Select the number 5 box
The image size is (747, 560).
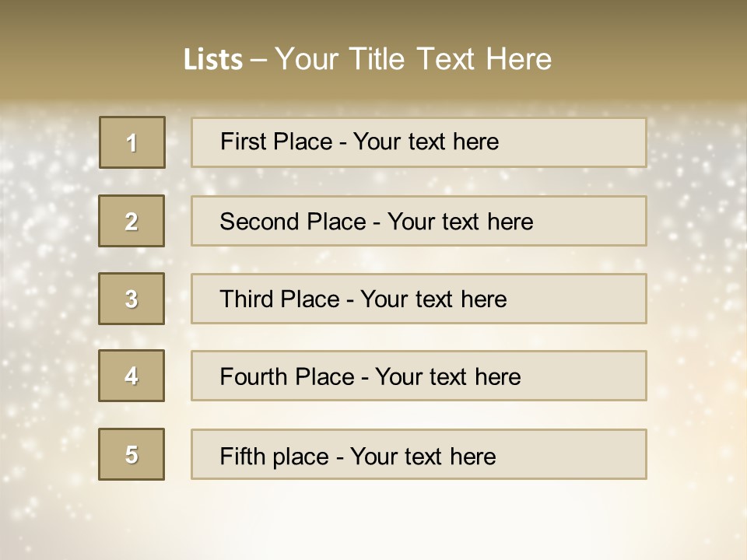[132, 454]
